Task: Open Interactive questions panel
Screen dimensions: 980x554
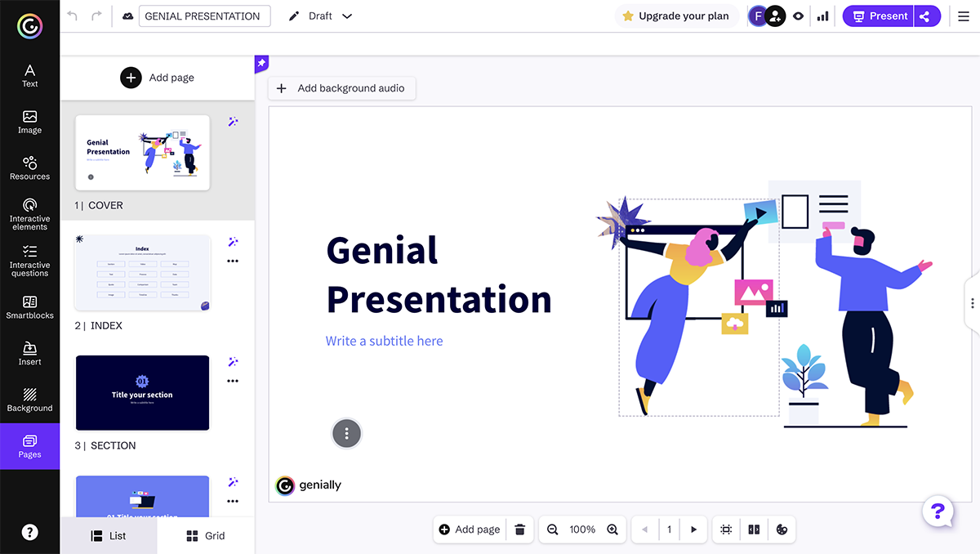Action: pos(29,261)
